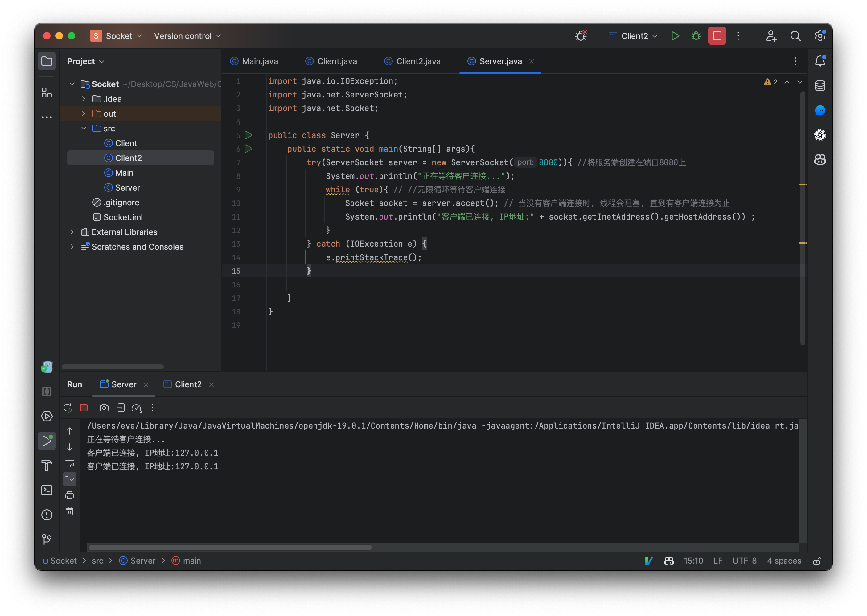Screen dimensions: 867x616
Task: Open the Database tool panel
Action: [x=820, y=85]
